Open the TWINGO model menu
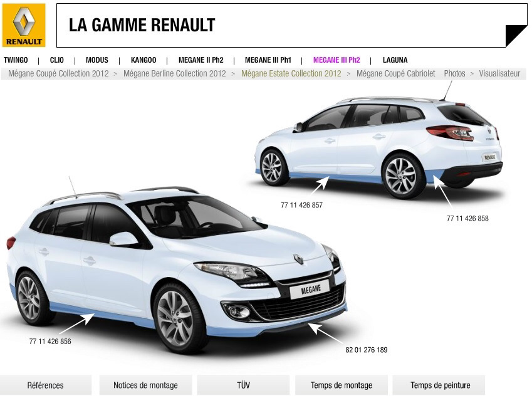 [x=16, y=60]
